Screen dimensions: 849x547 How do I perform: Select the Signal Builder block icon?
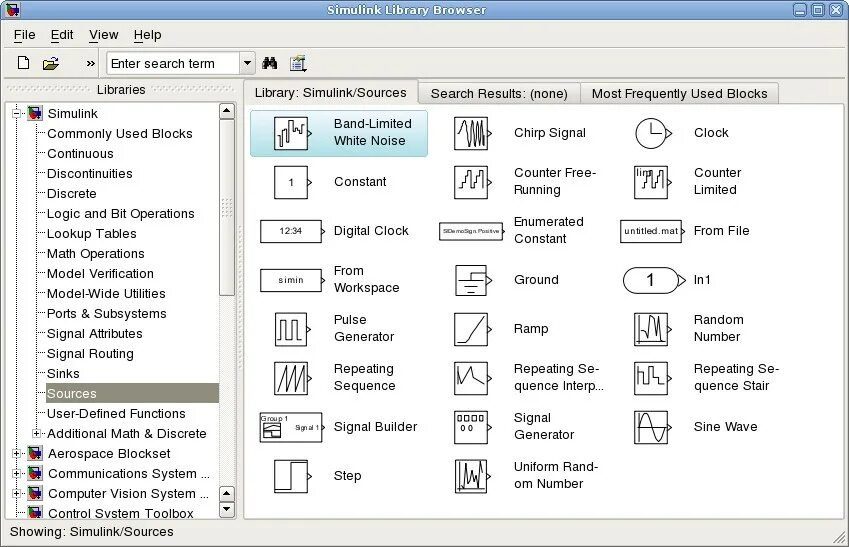click(x=292, y=427)
